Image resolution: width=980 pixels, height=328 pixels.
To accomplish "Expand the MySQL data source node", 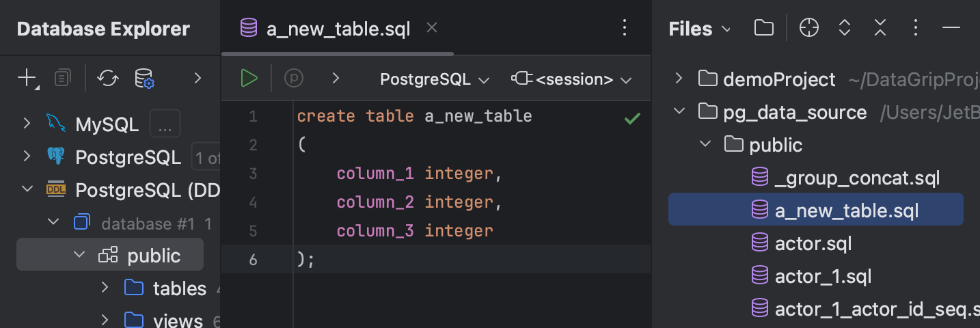I will pos(27,124).
